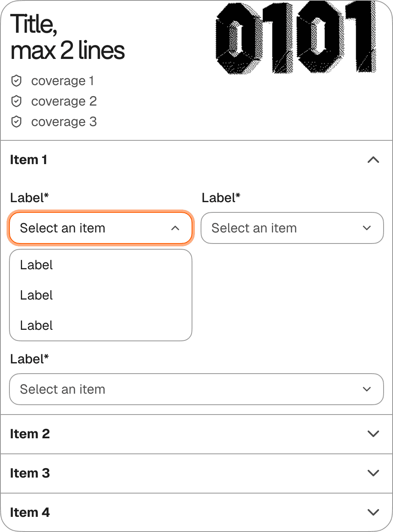This screenshot has height=532, width=393.
Task: Click the Item 2 accordion header text
Action: (x=30, y=434)
